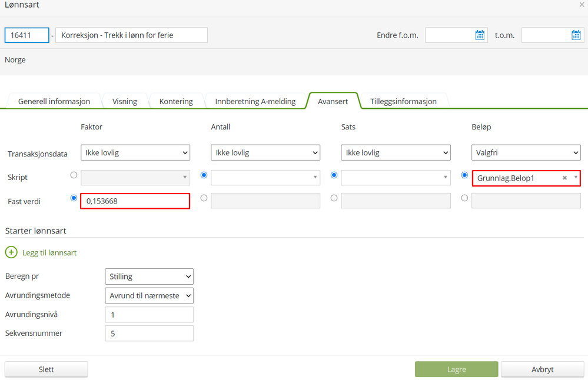Click the green plus Legg til lønnsart icon

12,252
